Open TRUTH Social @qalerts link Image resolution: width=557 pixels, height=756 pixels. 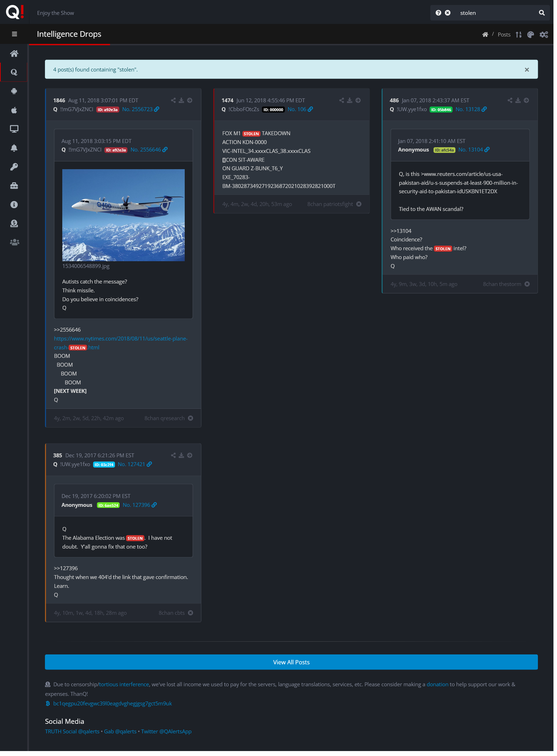[72, 732]
